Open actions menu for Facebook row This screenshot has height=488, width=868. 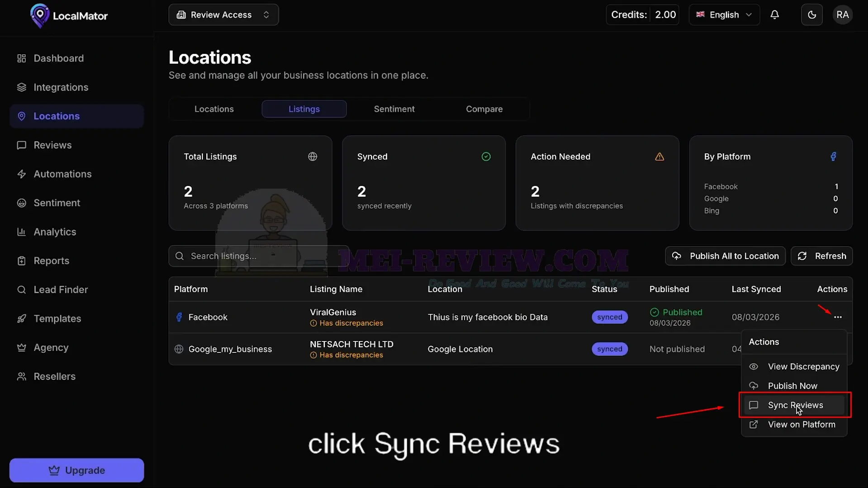(x=838, y=317)
